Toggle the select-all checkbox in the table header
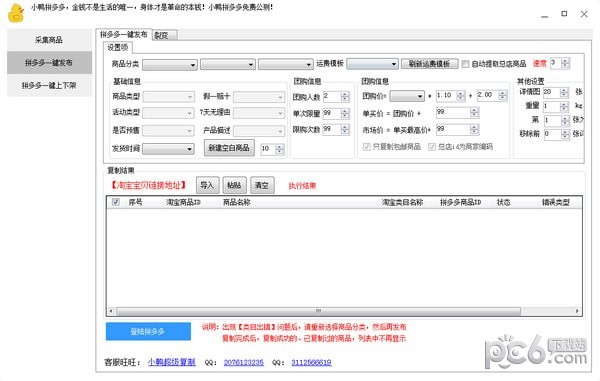The height and width of the screenshot is (381, 600). (116, 202)
